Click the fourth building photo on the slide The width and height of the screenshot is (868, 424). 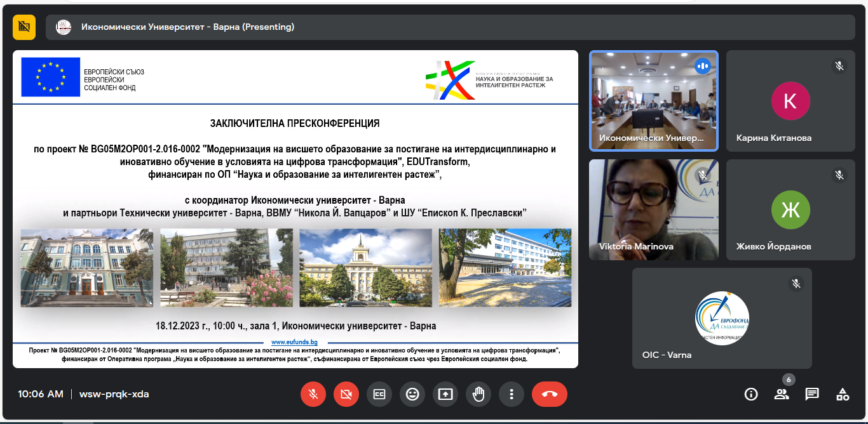(505, 268)
